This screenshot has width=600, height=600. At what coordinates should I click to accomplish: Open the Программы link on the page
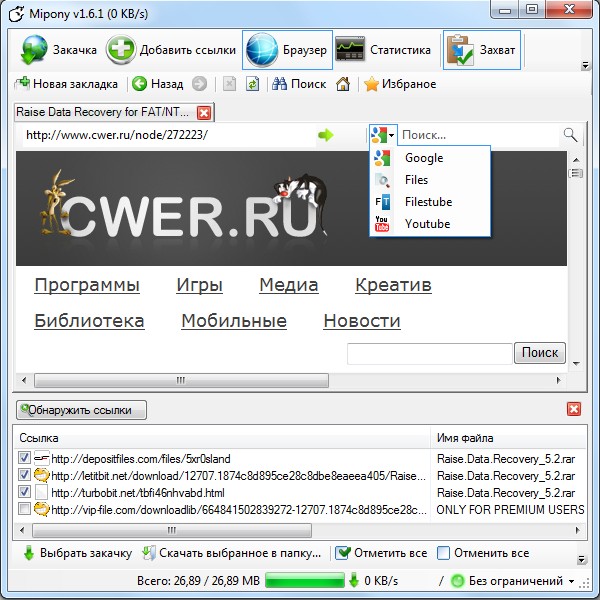tap(87, 285)
